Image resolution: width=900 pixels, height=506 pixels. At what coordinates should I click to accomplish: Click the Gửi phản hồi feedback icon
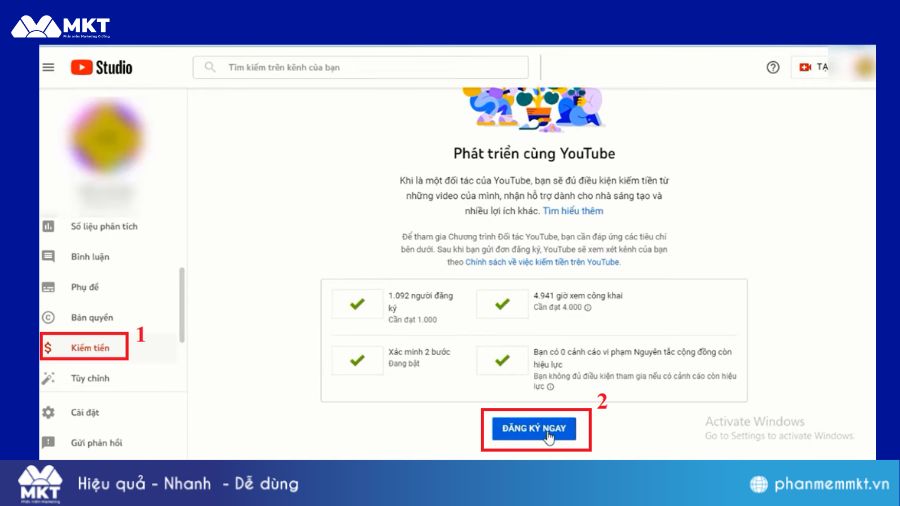48,442
